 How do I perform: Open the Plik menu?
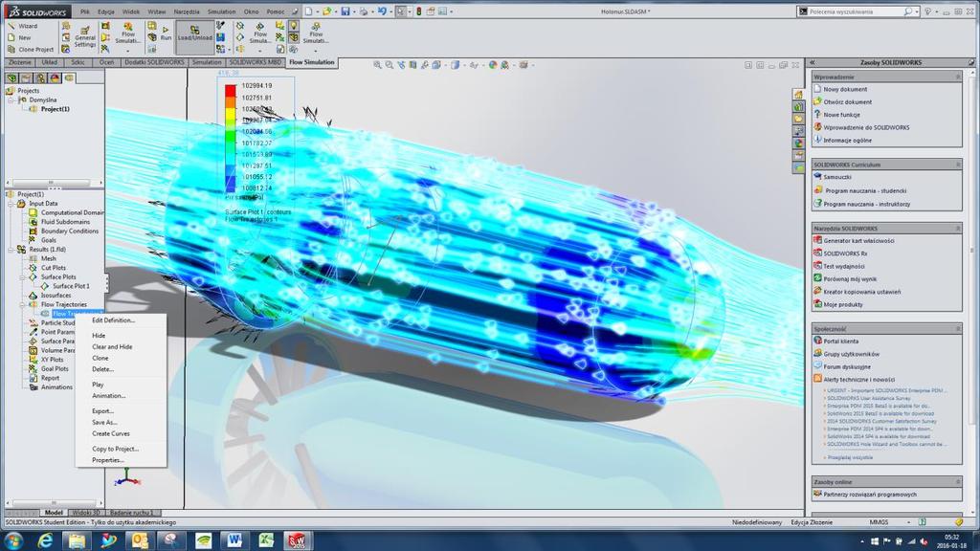(x=85, y=11)
